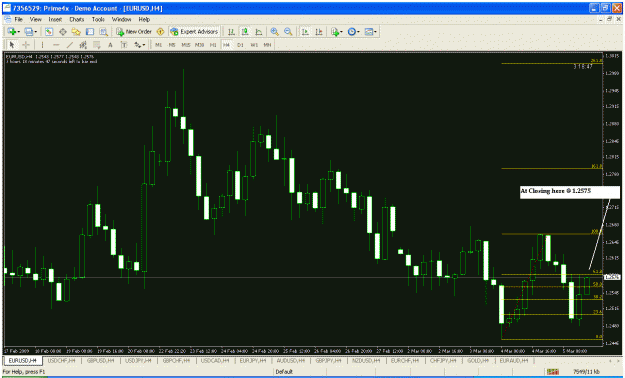Open the View menu
This screenshot has width=625, height=378.
pos(35,19)
